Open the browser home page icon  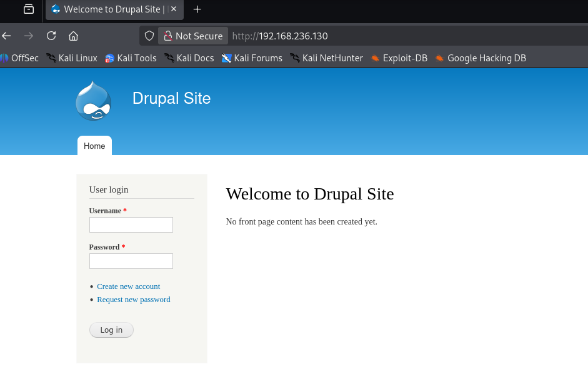coord(74,36)
